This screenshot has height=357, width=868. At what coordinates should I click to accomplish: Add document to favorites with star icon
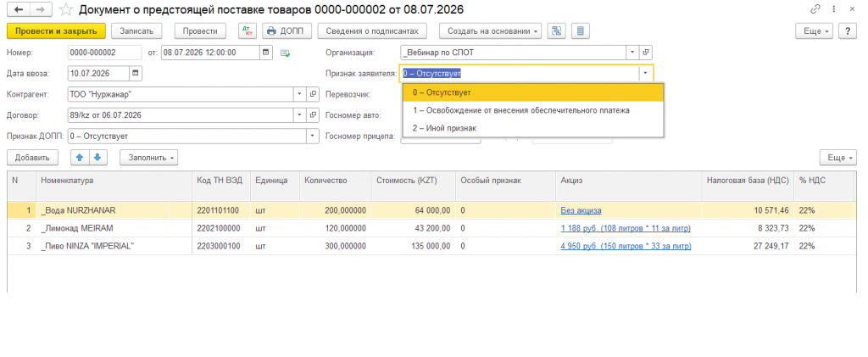pyautogui.click(x=66, y=9)
